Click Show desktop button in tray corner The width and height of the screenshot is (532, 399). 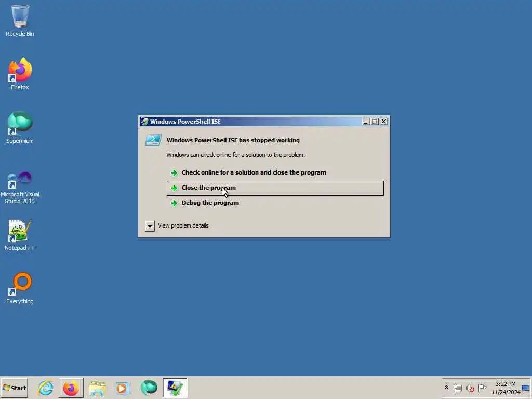point(526,388)
